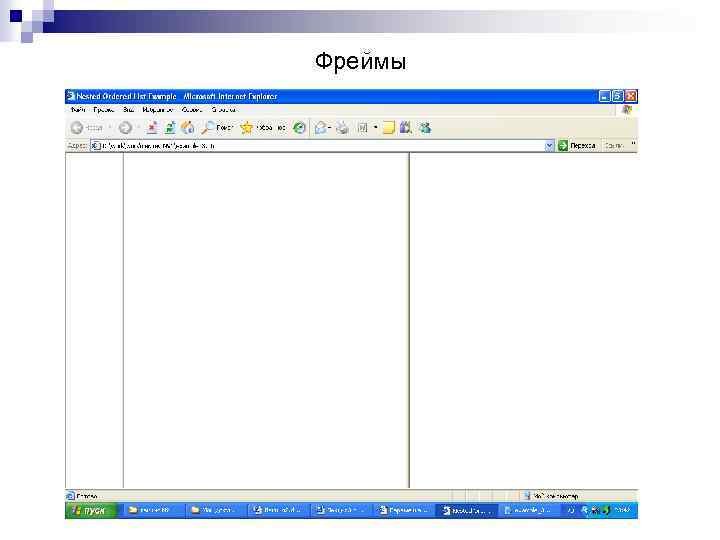Click the yellow Discuss note icon
The image size is (720, 540).
(388, 128)
